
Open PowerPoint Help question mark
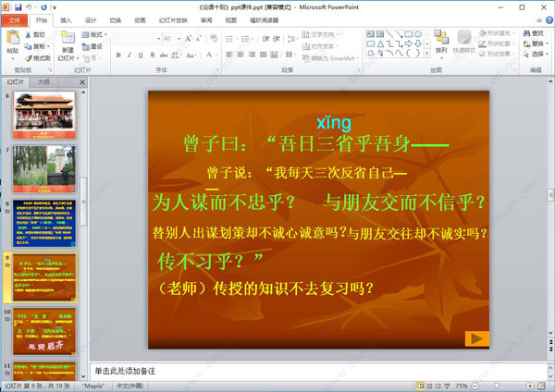click(x=549, y=20)
